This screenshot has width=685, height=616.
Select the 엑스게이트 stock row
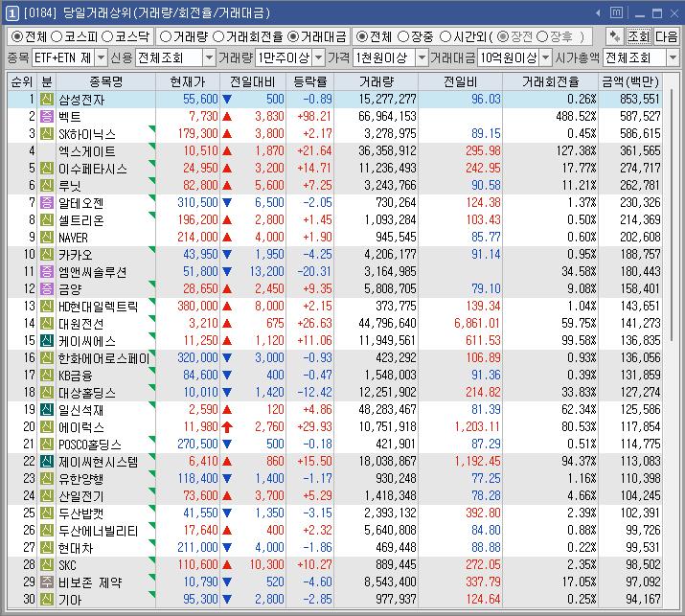(x=334, y=151)
